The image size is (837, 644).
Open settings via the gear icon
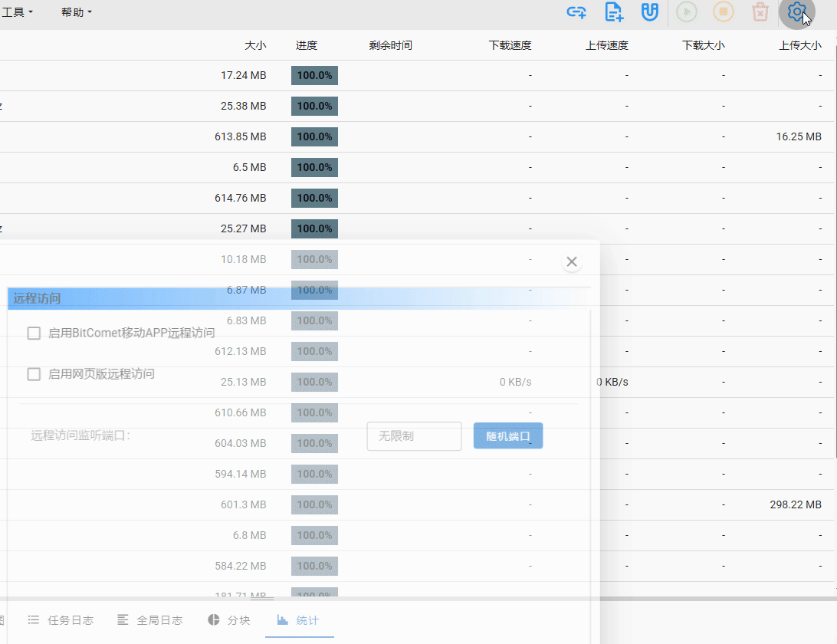coord(797,12)
